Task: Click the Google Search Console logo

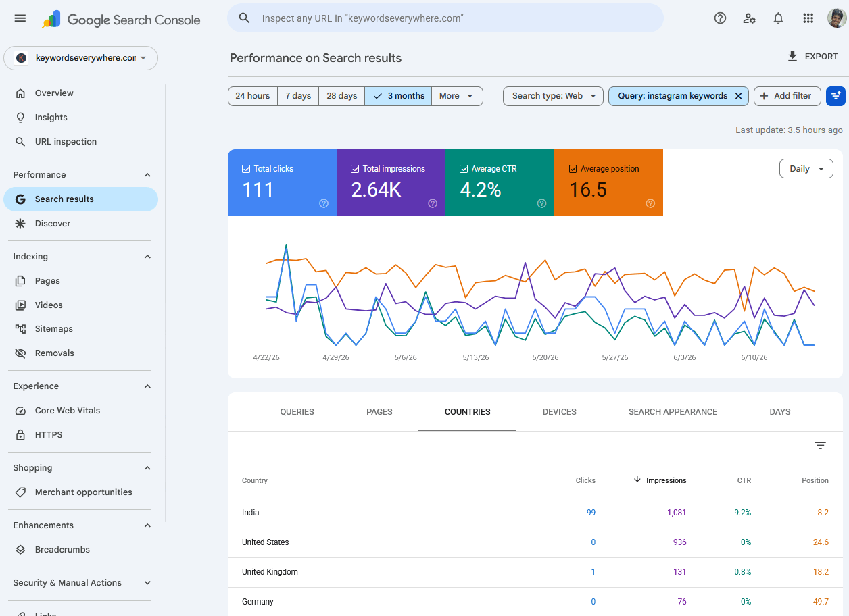Action: (121, 20)
